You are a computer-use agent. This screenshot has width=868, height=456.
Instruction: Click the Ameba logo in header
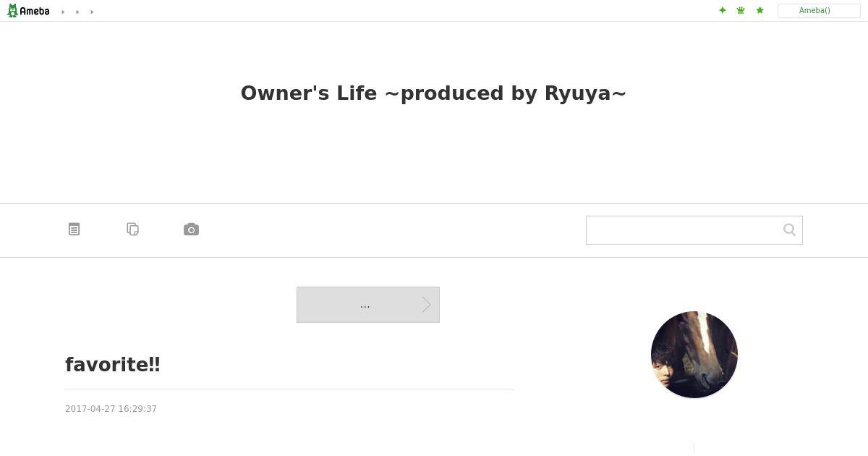click(28, 11)
